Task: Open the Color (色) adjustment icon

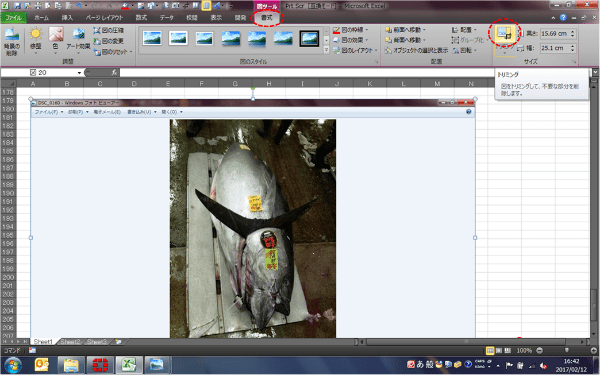Action: [56, 34]
